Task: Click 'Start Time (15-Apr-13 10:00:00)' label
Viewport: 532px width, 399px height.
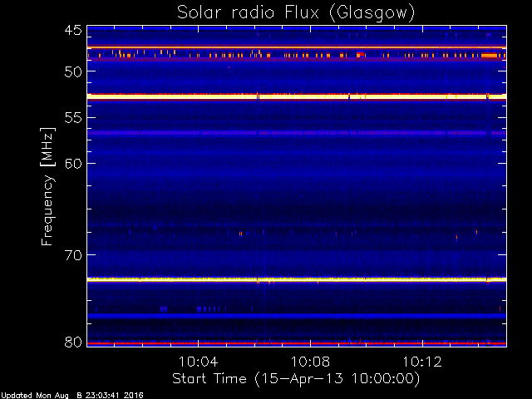Action: tap(296, 379)
